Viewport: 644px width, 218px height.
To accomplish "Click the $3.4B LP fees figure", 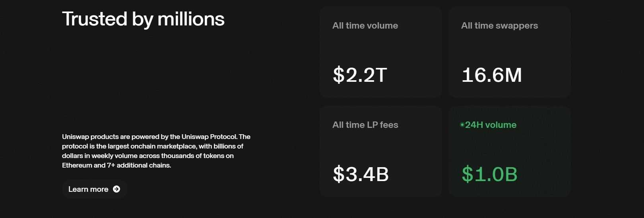I will [x=361, y=174].
